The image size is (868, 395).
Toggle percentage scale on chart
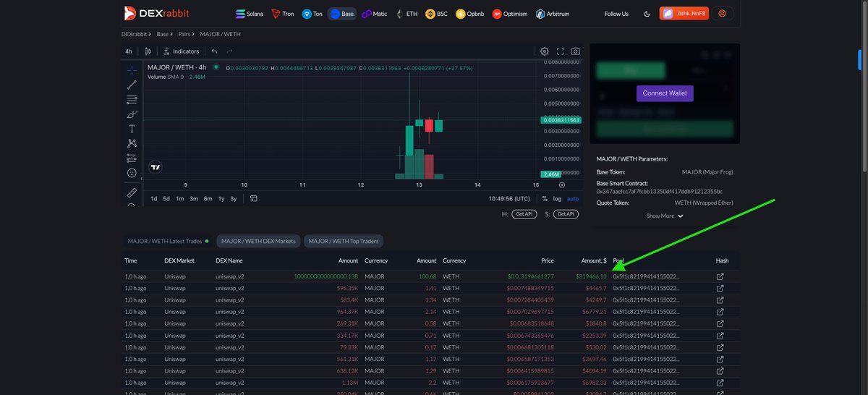click(x=545, y=198)
